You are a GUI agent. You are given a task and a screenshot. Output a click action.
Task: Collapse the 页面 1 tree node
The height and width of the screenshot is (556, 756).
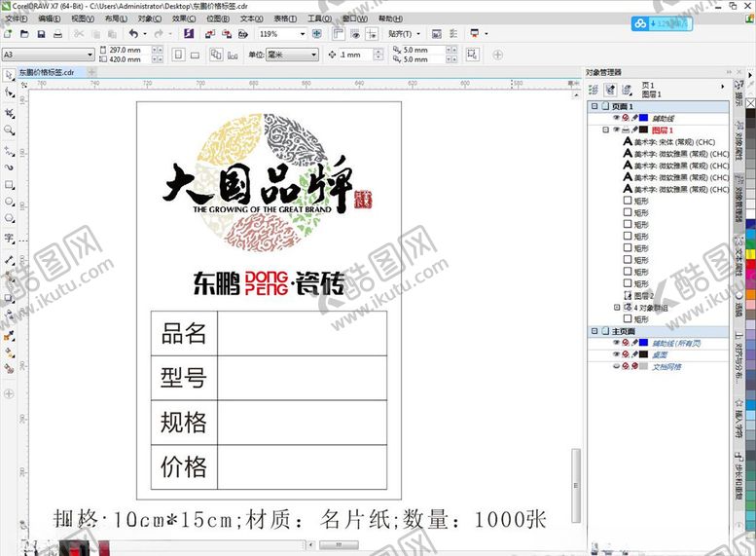tap(594, 106)
